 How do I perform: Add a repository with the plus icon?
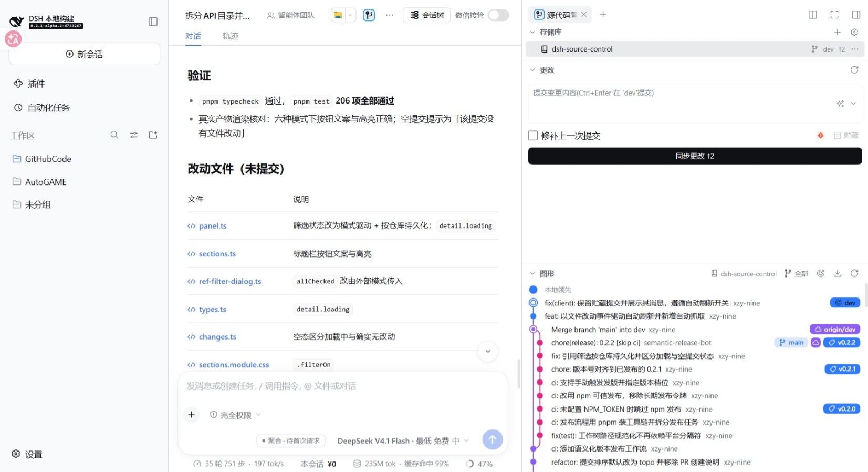[x=838, y=32]
